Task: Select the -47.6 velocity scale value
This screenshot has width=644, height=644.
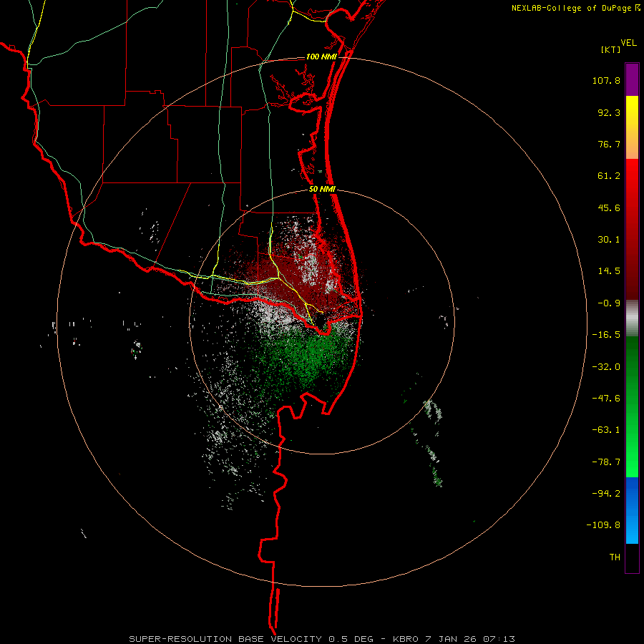Action: click(x=606, y=399)
